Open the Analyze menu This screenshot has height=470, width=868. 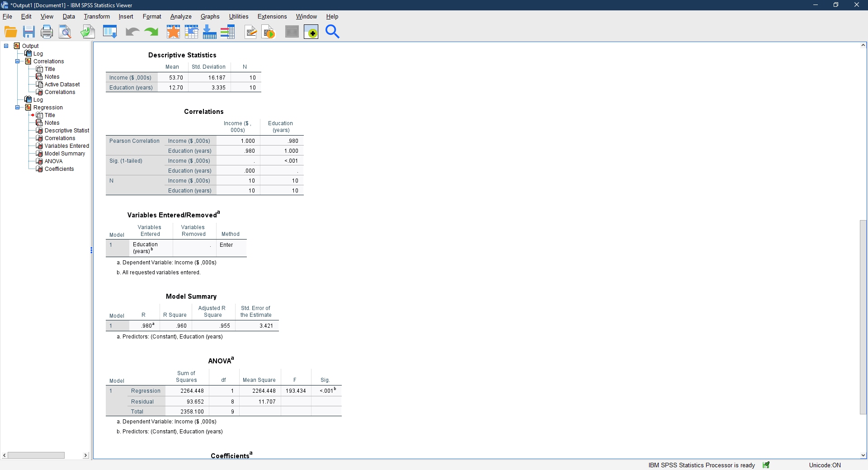tap(181, 16)
